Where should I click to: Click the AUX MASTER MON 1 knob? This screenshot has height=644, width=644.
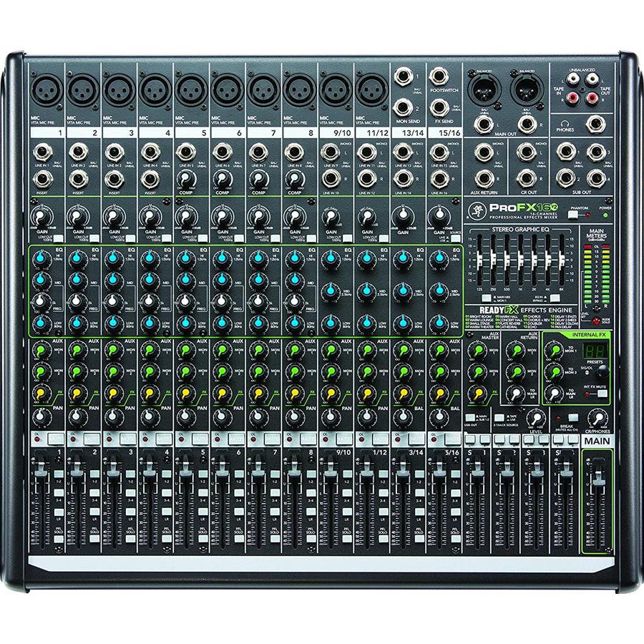pos(477,350)
